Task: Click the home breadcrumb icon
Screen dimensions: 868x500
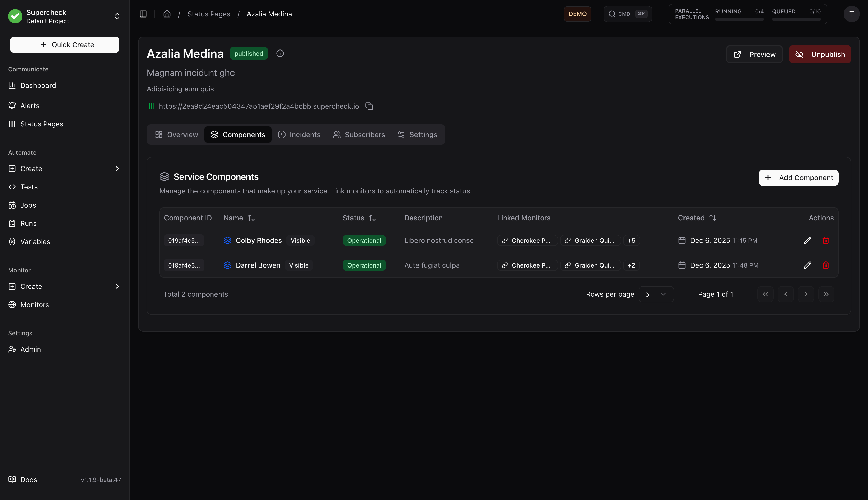Action: [x=167, y=14]
